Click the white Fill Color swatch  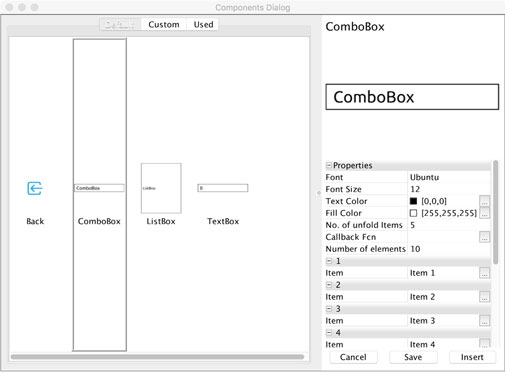[x=413, y=213]
